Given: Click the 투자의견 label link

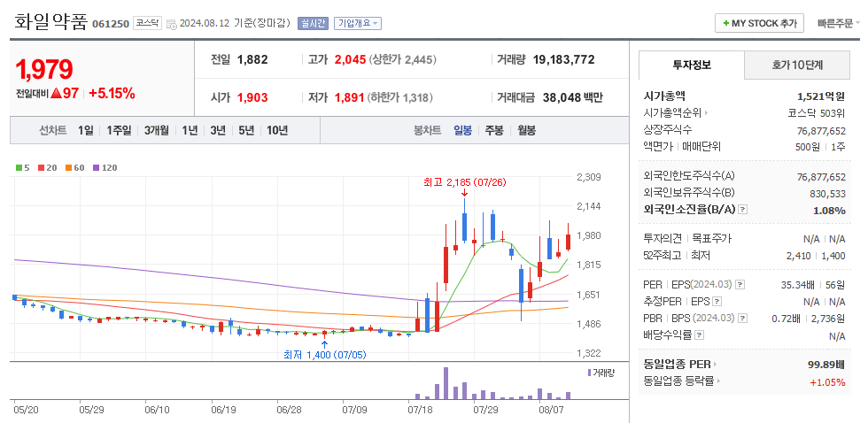Looking at the screenshot, I should 663,238.
